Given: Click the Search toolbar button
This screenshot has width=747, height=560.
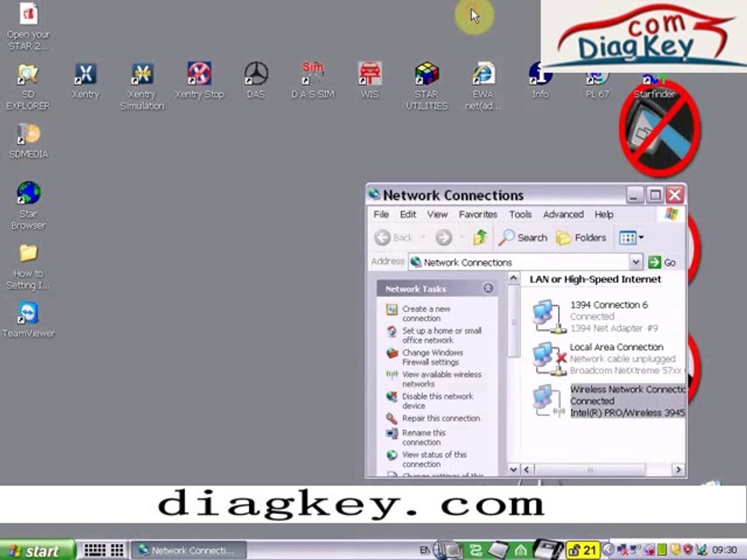Looking at the screenshot, I should click(523, 237).
